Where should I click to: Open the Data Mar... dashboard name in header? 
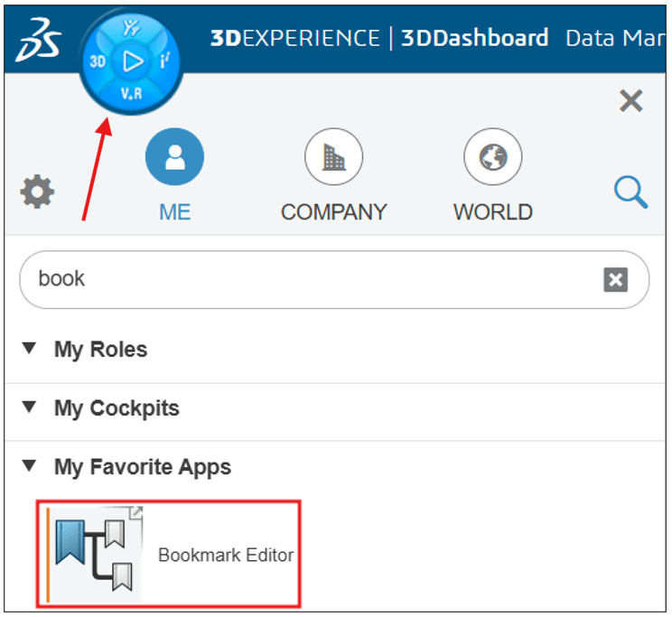(x=615, y=38)
